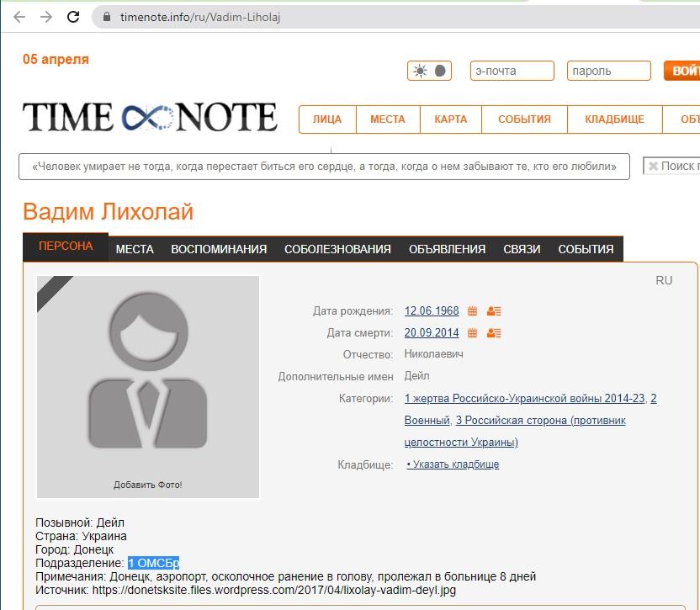This screenshot has height=610, width=700.
Task: Open calendar icon next to birth date 12.06.1968
Action: 472,310
